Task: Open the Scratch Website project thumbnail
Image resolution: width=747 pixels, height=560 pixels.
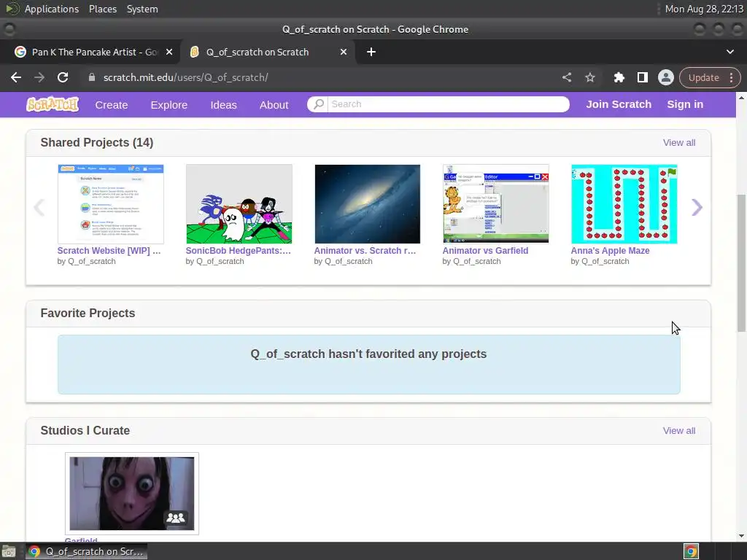Action: pos(111,204)
